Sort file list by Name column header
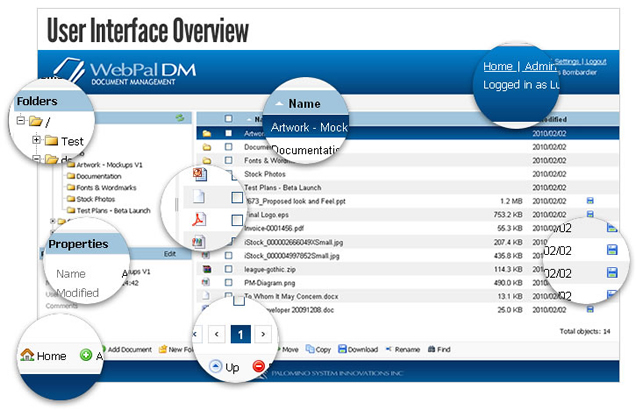Screen dimensions: 636x410 [303, 103]
